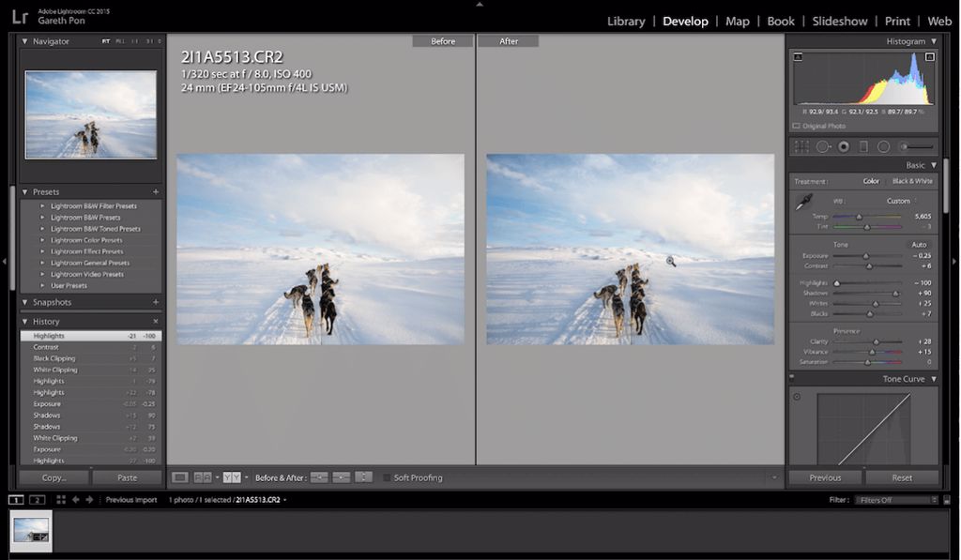Choose Color treatment
The image size is (961, 560).
click(x=871, y=181)
